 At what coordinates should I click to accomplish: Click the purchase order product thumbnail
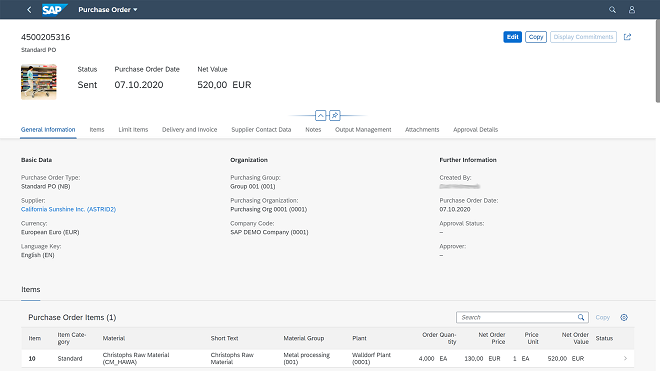coord(39,82)
